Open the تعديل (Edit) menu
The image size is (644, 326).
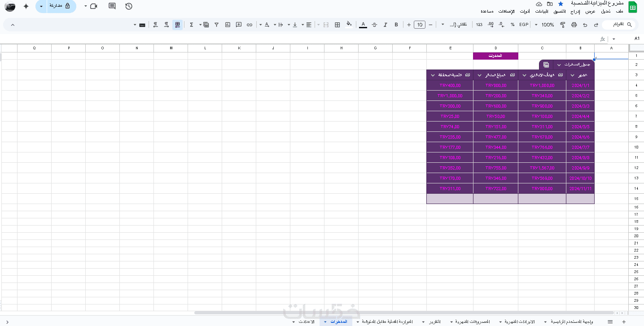605,11
